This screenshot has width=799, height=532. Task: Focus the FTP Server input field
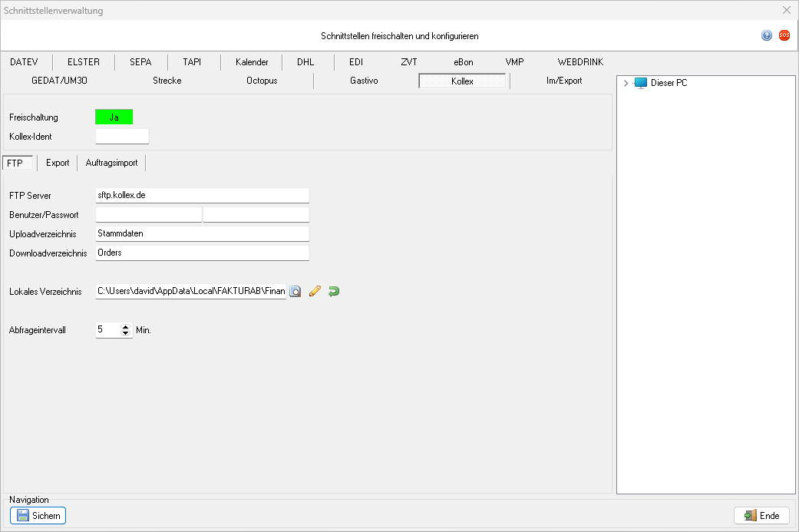click(202, 196)
